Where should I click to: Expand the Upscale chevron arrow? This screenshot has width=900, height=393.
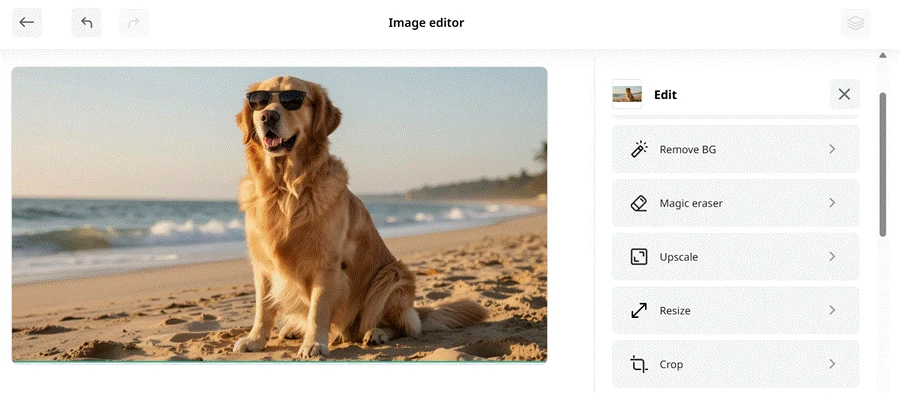(x=832, y=256)
